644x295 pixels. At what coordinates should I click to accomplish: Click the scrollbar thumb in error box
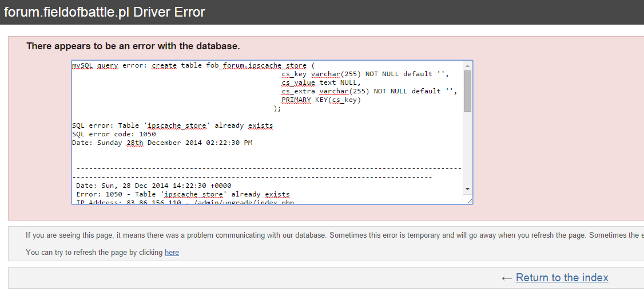[467, 91]
